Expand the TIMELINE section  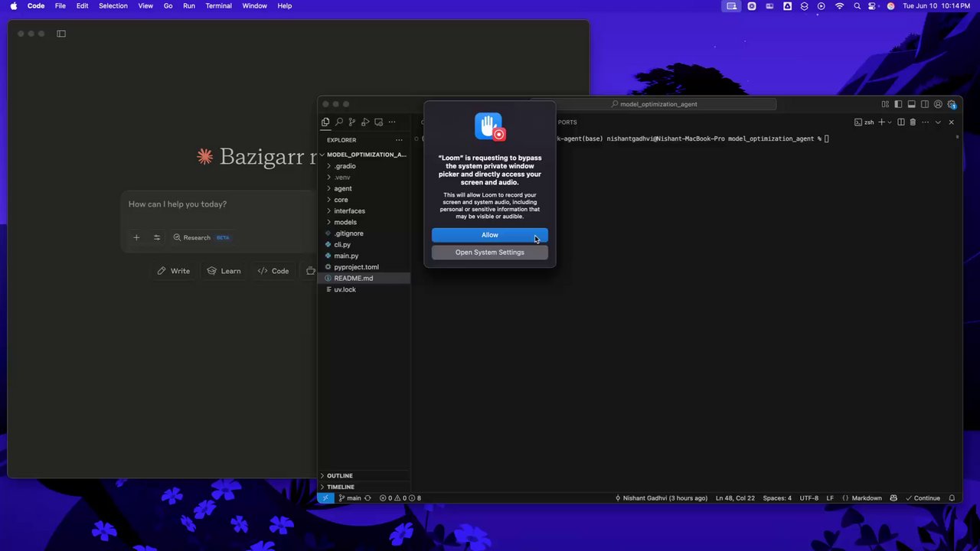[x=364, y=487]
